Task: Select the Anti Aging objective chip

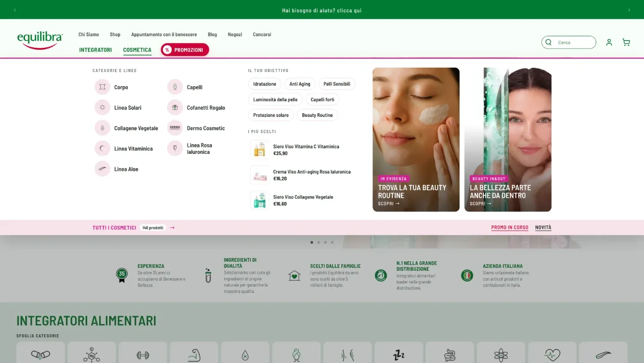Action: 300,84
